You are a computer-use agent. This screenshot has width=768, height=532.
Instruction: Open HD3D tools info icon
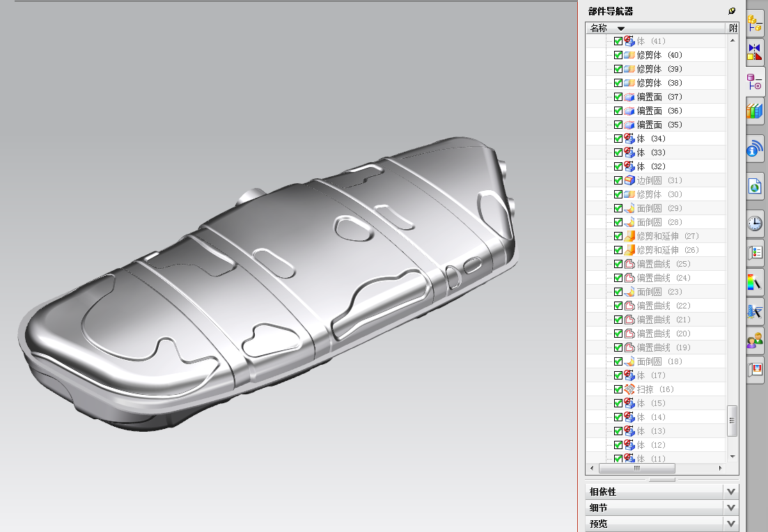click(755, 148)
